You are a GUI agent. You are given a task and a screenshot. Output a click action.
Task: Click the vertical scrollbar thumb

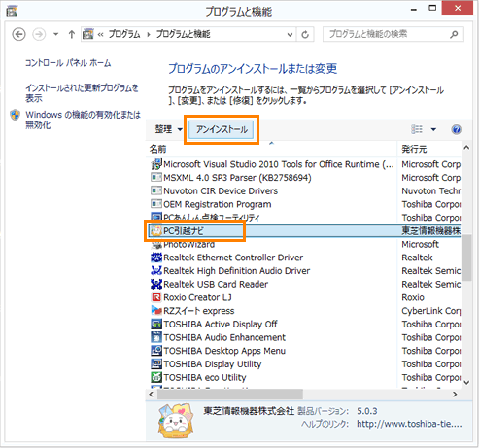pyautogui.click(x=466, y=258)
